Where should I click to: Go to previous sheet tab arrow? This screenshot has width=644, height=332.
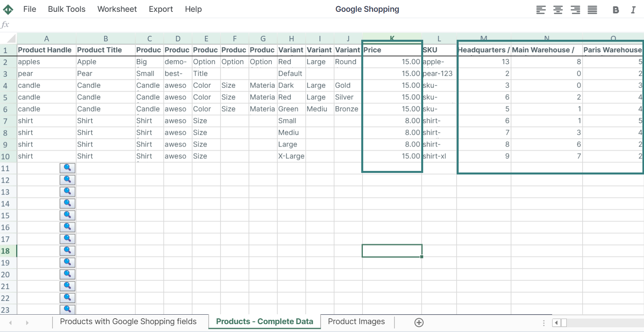click(x=10, y=323)
